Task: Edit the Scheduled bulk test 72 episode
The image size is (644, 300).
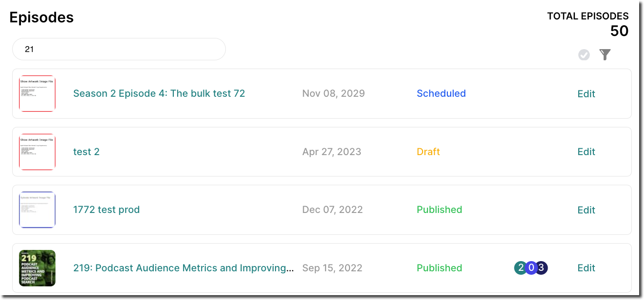Action: 586,94
